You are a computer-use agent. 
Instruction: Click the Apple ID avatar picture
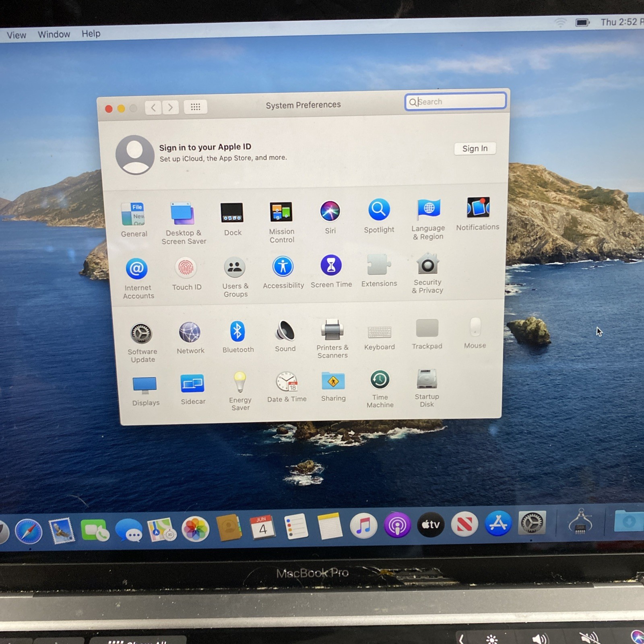click(135, 155)
